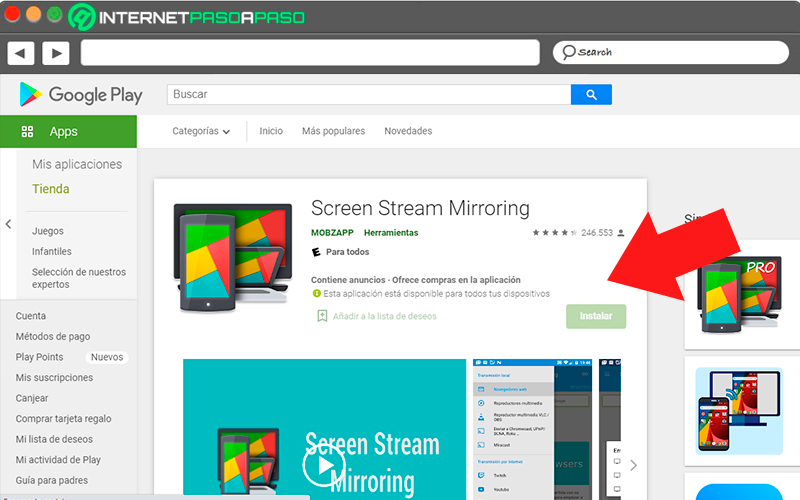The image size is (800, 500).
Task: Collapse the sidebar with left chevron
Action: tap(8, 224)
